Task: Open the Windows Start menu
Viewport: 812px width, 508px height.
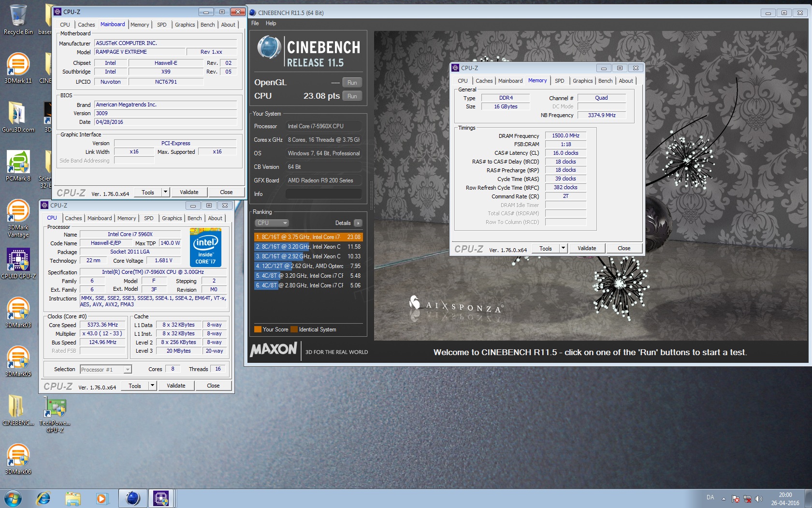Action: (x=13, y=498)
